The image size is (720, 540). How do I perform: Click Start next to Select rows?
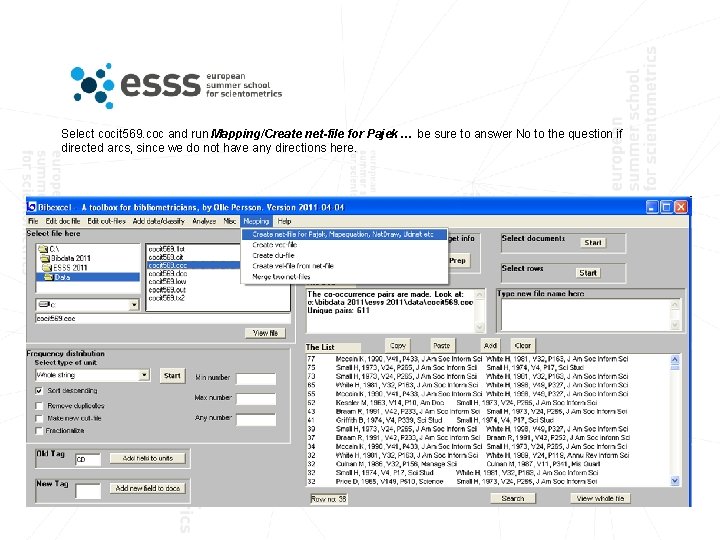pyautogui.click(x=588, y=273)
